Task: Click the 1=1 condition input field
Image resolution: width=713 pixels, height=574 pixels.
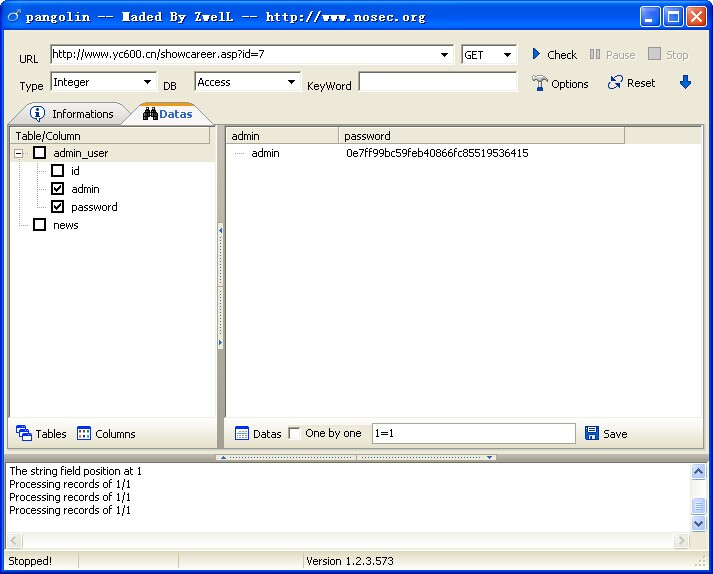Action: (x=474, y=433)
